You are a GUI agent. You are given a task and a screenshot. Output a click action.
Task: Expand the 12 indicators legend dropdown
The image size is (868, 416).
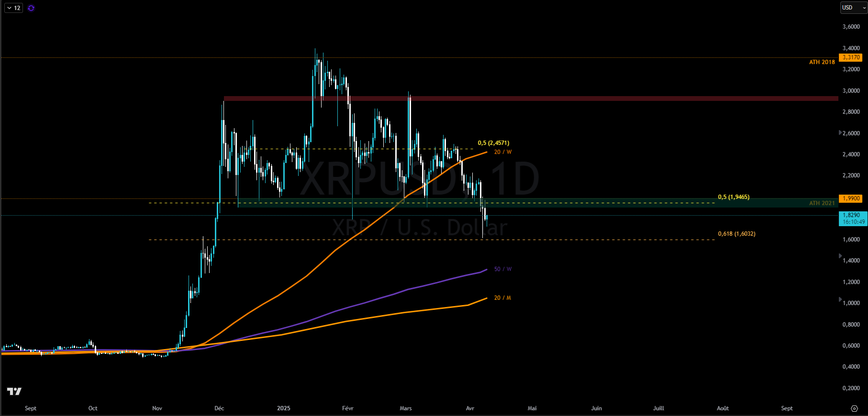pos(13,8)
